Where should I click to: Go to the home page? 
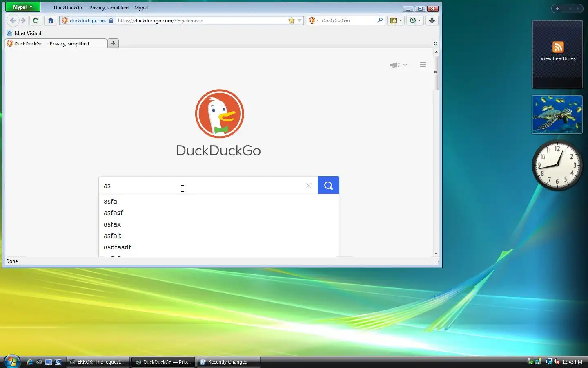coord(51,20)
